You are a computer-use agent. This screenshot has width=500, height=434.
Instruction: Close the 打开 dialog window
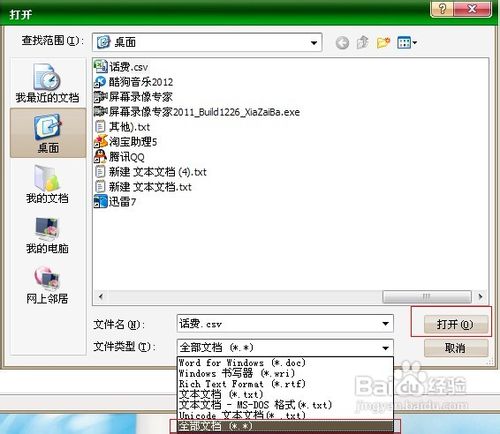tap(472, 9)
